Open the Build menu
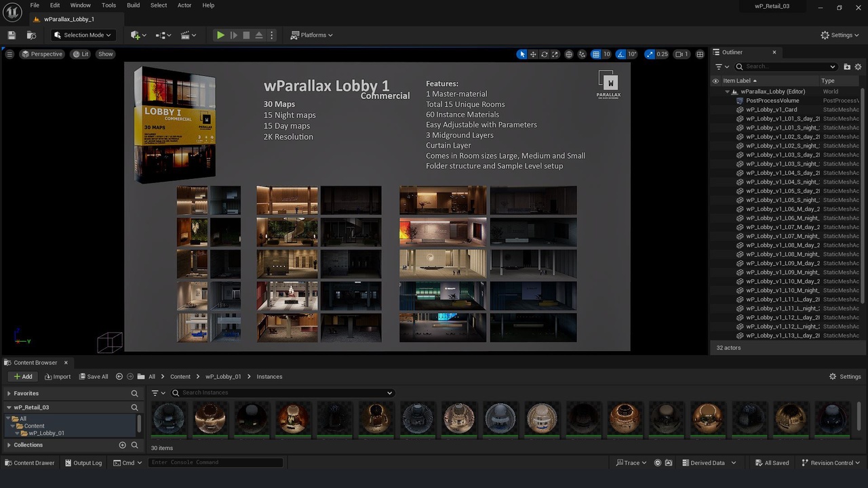Image resolution: width=868 pixels, height=488 pixels. pos(134,5)
